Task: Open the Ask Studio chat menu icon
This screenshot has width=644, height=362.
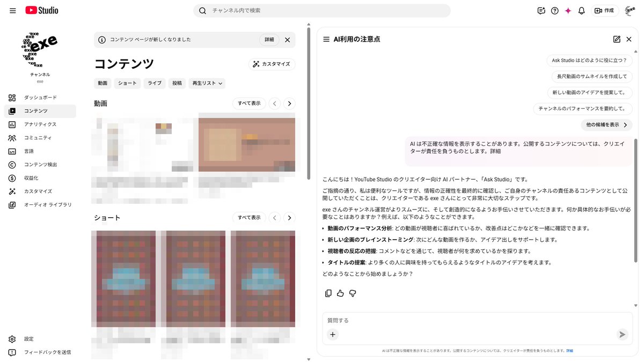Action: pyautogui.click(x=326, y=39)
